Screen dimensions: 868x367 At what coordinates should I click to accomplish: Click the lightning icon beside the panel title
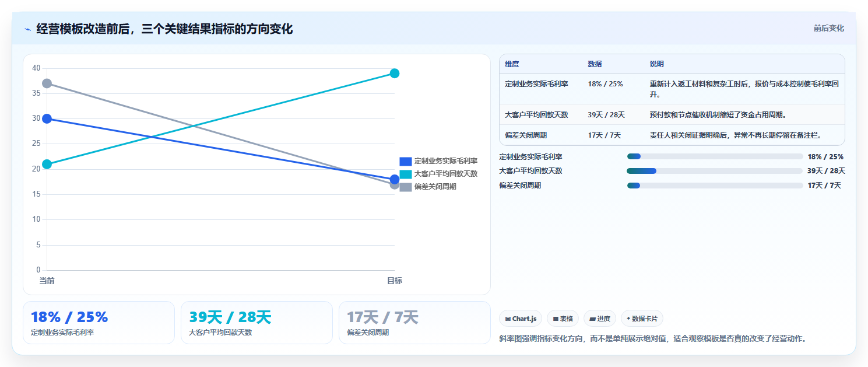tap(27, 29)
